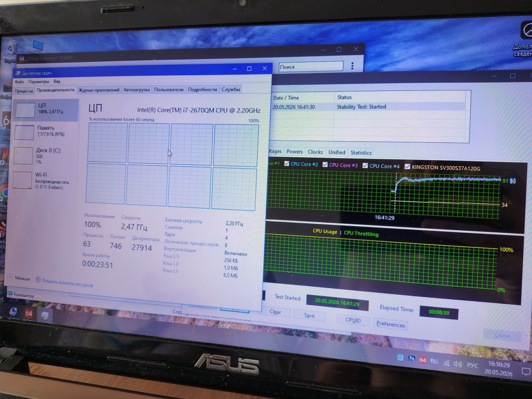Open the Wi-Fi network tray icon
Image resolution: width=532 pixels, height=399 pixels.
[x=446, y=363]
